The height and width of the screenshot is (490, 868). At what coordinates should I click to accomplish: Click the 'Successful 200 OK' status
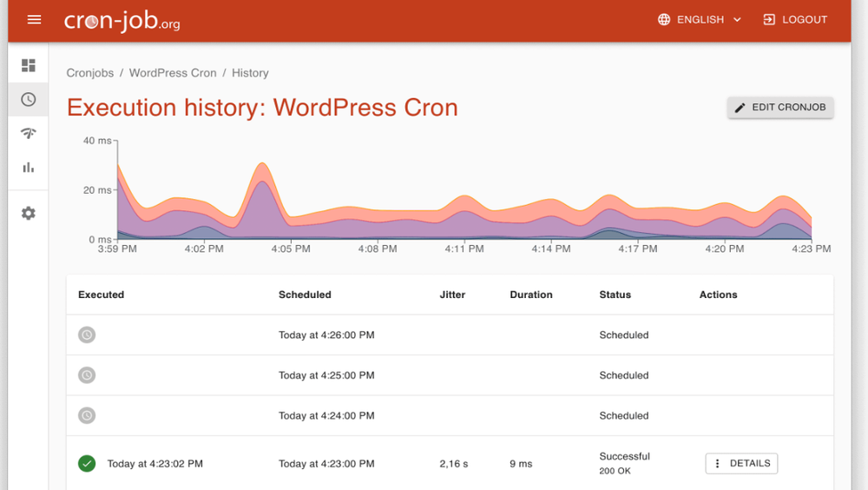pos(624,463)
